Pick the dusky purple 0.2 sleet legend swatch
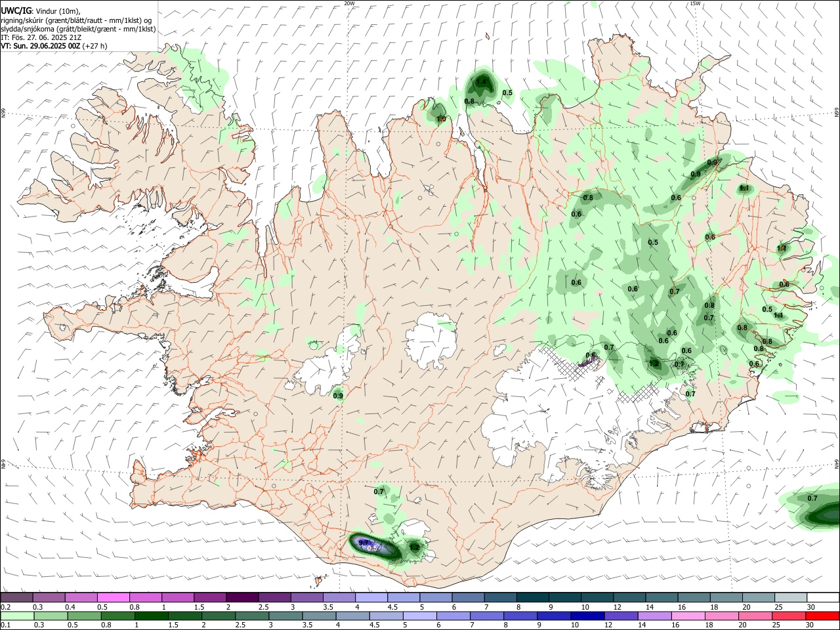This screenshot has height=630, width=840. (17, 597)
